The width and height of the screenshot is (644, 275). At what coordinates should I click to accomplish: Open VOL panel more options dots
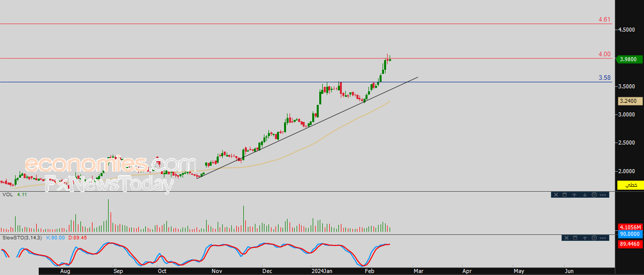pyautogui.click(x=603, y=195)
